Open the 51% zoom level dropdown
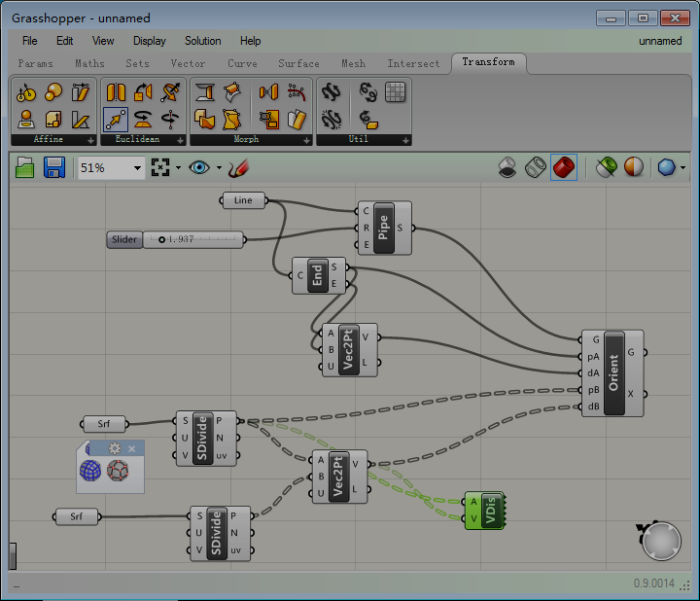The height and width of the screenshot is (601, 700). click(137, 168)
